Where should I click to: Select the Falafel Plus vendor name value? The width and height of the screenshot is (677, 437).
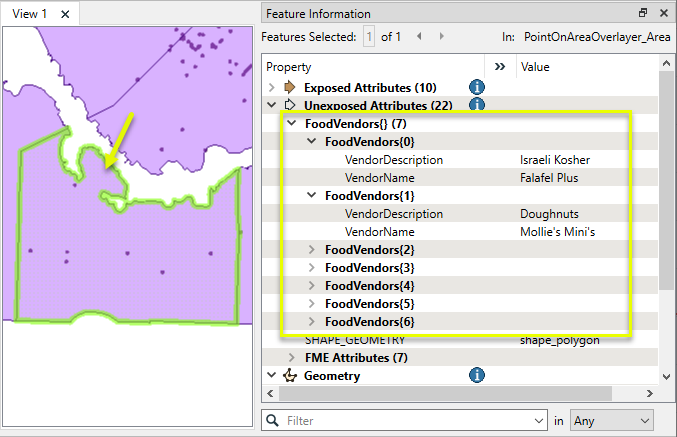[550, 177]
